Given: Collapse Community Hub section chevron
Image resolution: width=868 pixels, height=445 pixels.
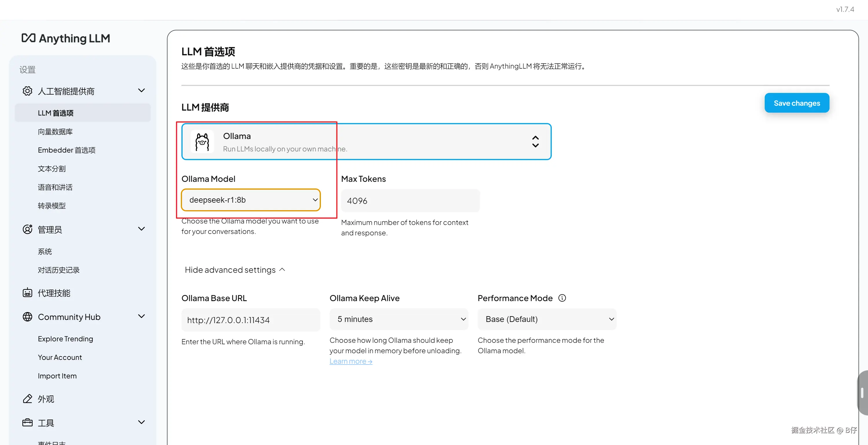Looking at the screenshot, I should point(141,316).
